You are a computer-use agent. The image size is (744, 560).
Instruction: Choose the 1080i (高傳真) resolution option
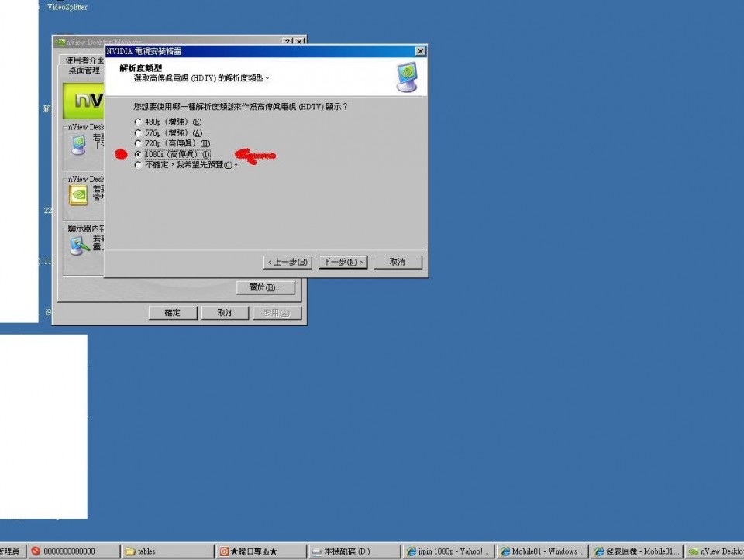pyautogui.click(x=138, y=154)
